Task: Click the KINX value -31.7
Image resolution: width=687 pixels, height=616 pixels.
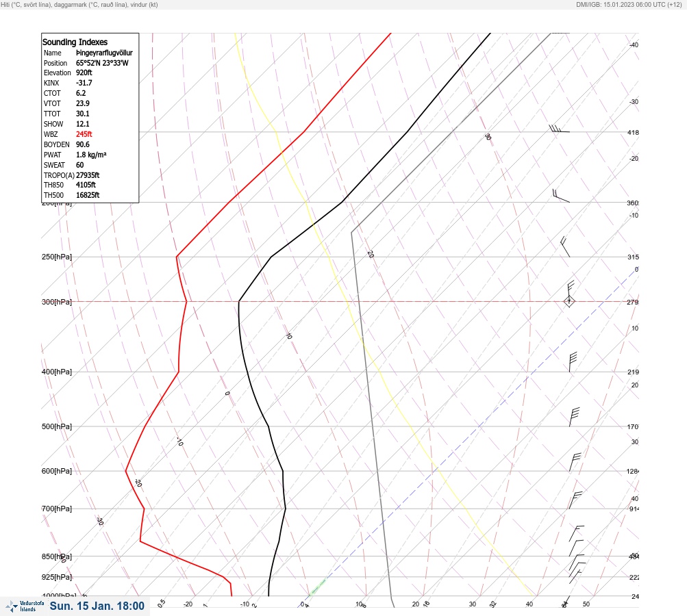Action: pyautogui.click(x=84, y=83)
